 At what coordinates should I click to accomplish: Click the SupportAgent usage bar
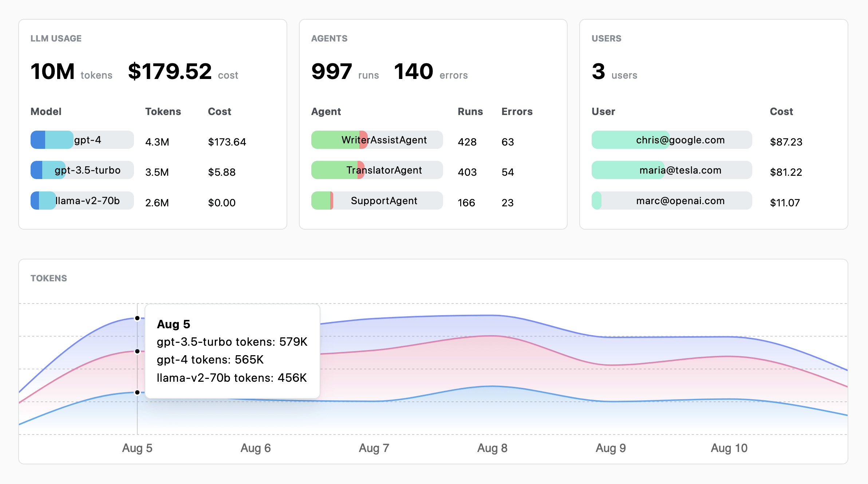[x=376, y=201]
